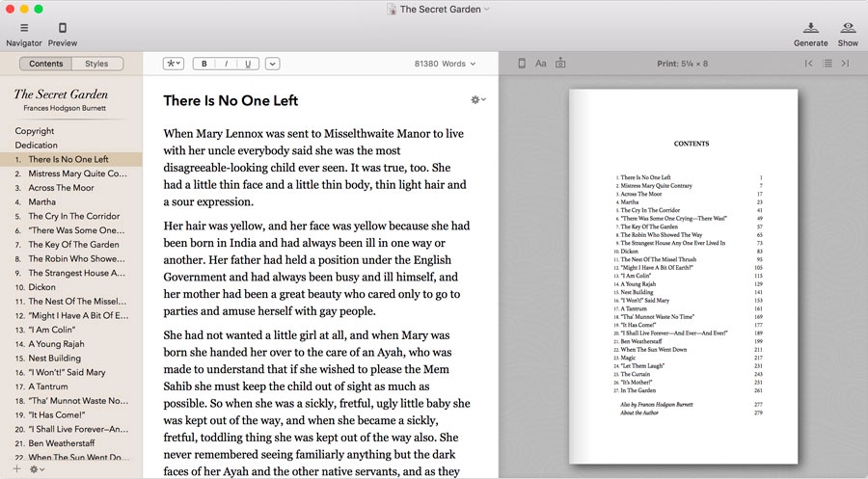Viewport: 868px width, 479px height.
Task: Select the device preview icon above the page
Action: (522, 64)
